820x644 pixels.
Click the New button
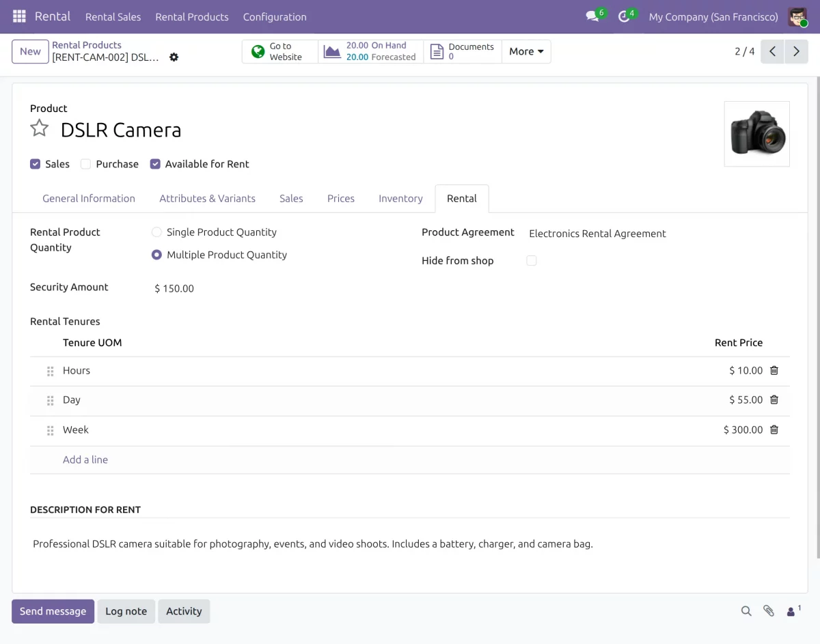pos(30,51)
